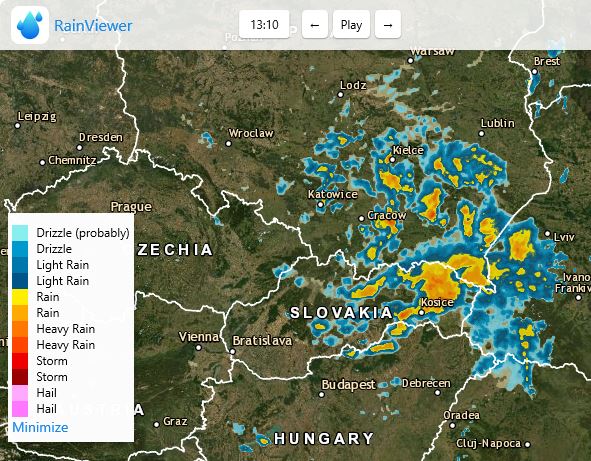Click the Lublin city dot

[x=481, y=133]
